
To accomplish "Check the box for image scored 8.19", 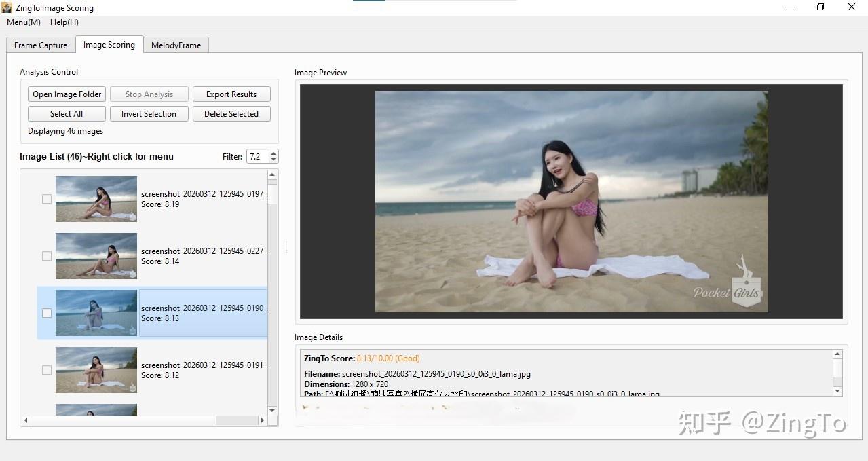I will click(47, 199).
